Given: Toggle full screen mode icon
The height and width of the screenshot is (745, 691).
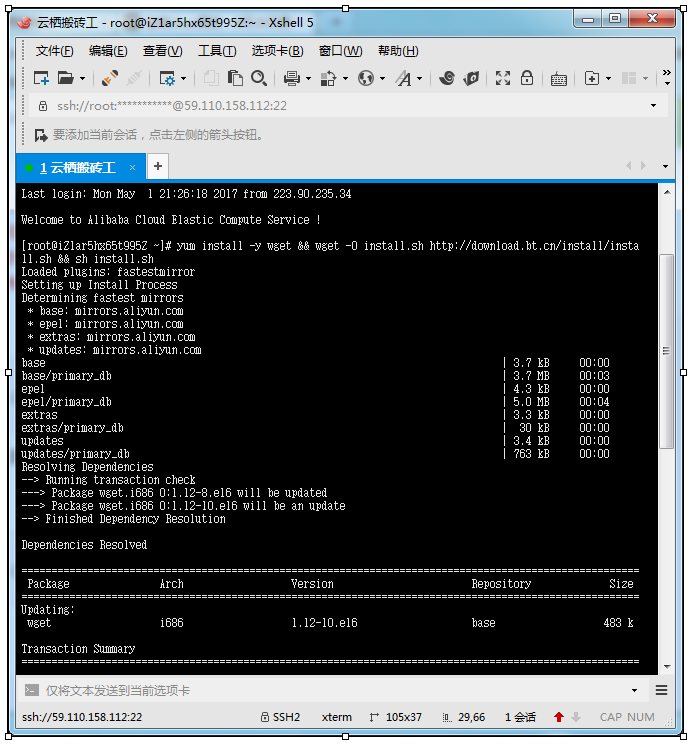Looking at the screenshot, I should [503, 78].
